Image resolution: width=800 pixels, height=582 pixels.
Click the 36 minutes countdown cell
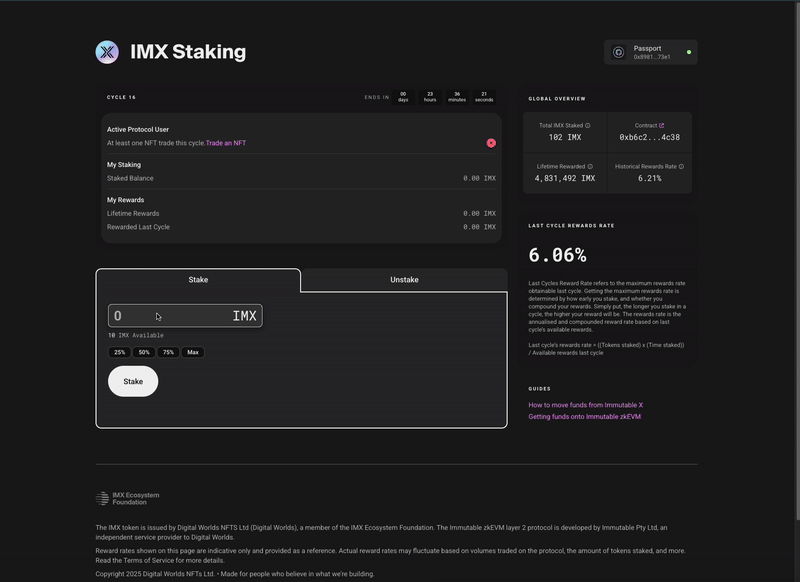pos(457,97)
